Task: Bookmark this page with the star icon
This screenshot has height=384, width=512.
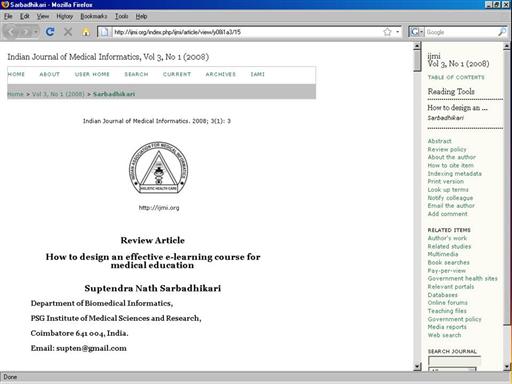Action: click(x=387, y=32)
